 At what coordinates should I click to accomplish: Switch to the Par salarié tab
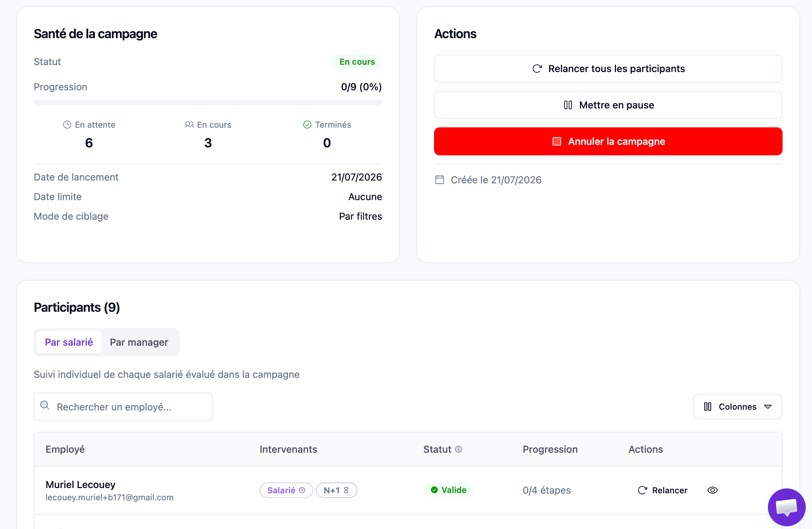pyautogui.click(x=69, y=342)
